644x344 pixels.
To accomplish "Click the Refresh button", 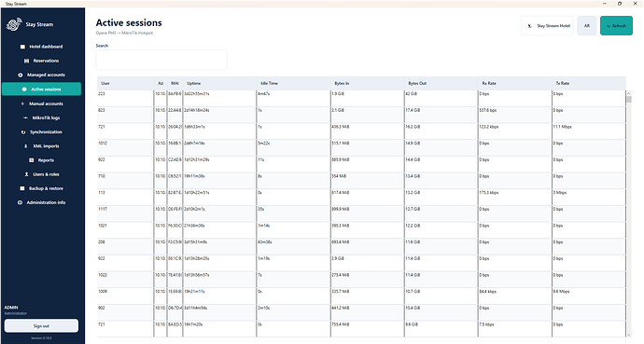I will [x=616, y=25].
